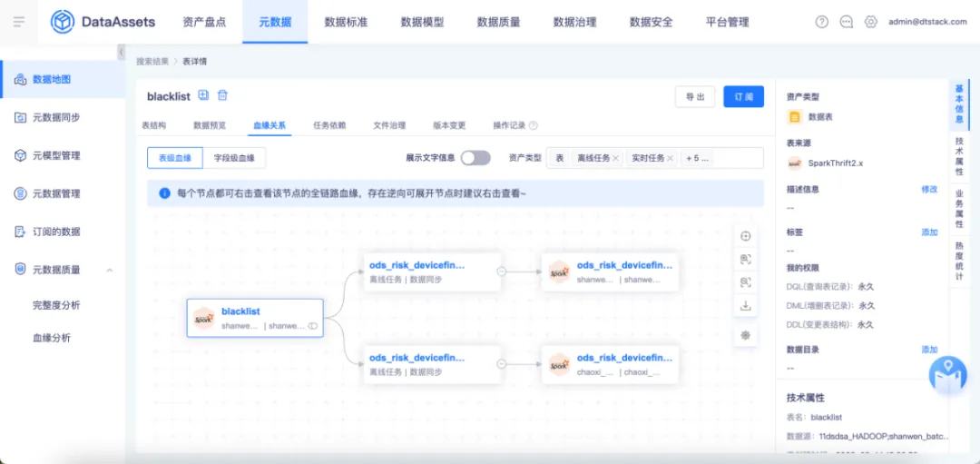Click the add icon next to blacklist title
The image size is (980, 464).
click(203, 95)
